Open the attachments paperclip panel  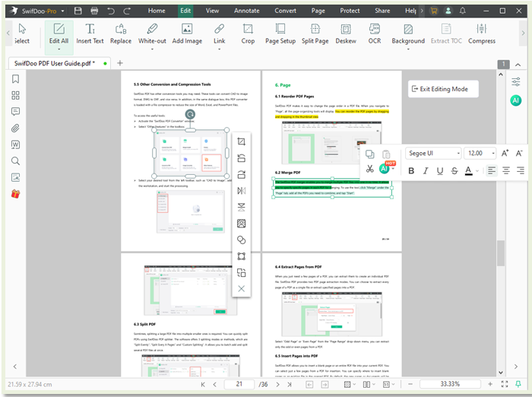point(15,128)
